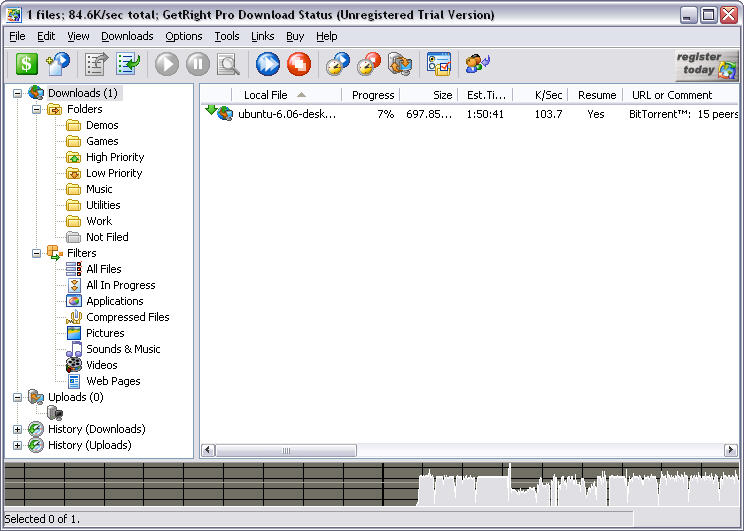This screenshot has height=531, width=744.
Task: Open the Downloads menu
Action: click(127, 36)
